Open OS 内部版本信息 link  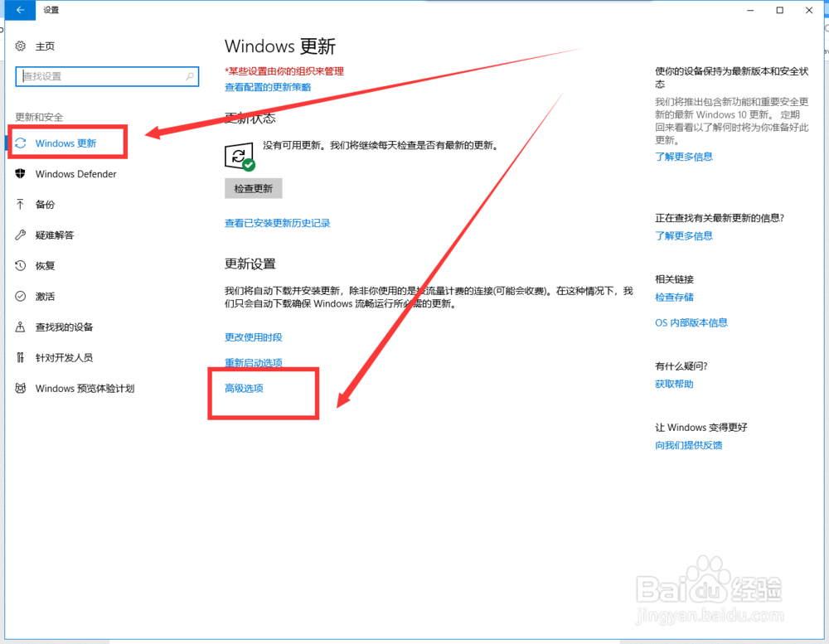[x=691, y=322]
